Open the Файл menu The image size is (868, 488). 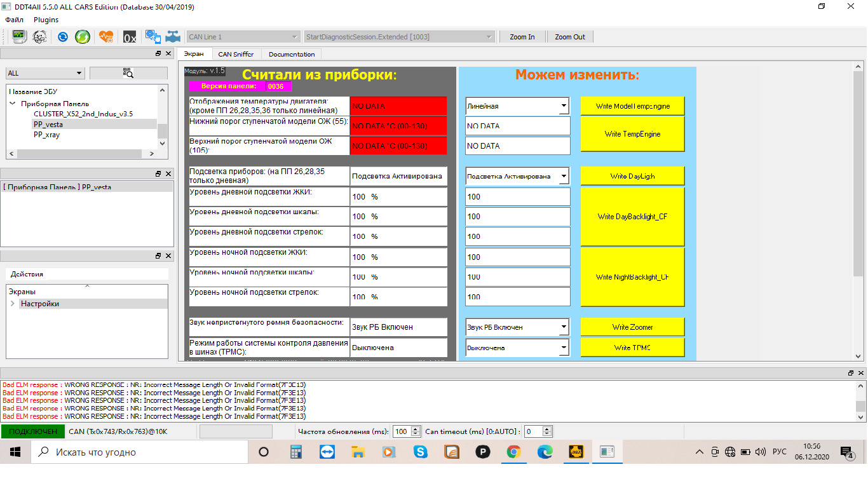pyautogui.click(x=15, y=20)
